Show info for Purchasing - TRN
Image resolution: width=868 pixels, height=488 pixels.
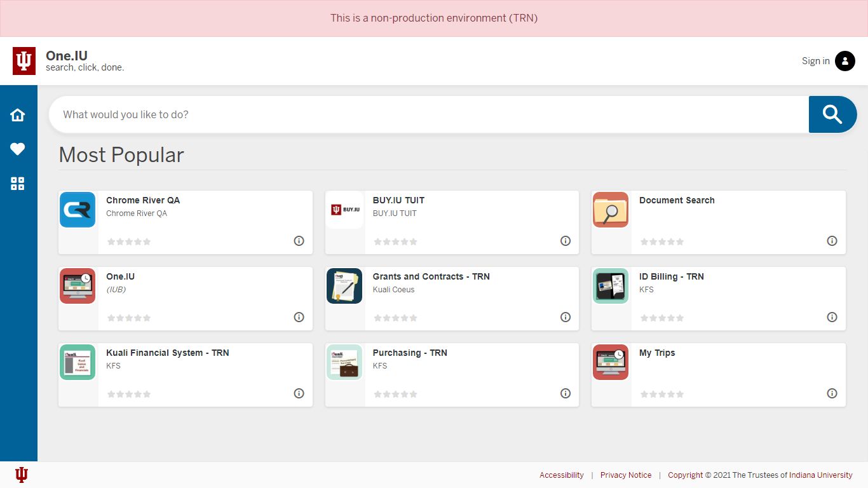coord(566,393)
